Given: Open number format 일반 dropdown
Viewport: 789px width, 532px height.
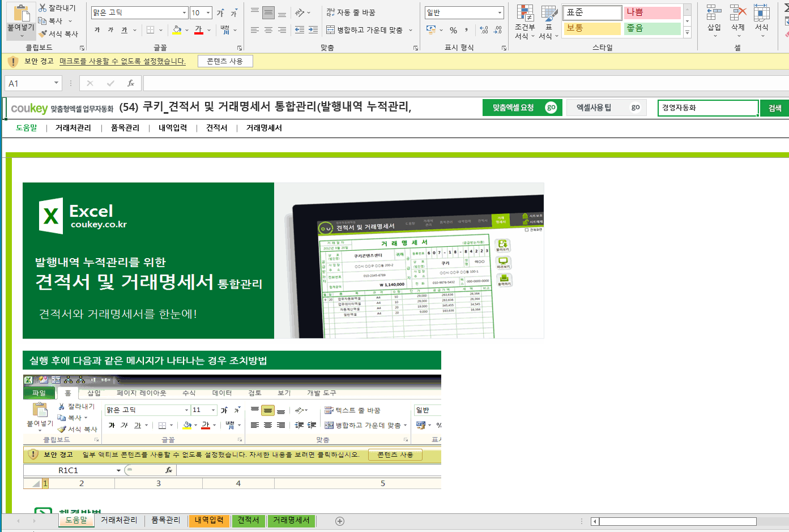Looking at the screenshot, I should [x=500, y=12].
